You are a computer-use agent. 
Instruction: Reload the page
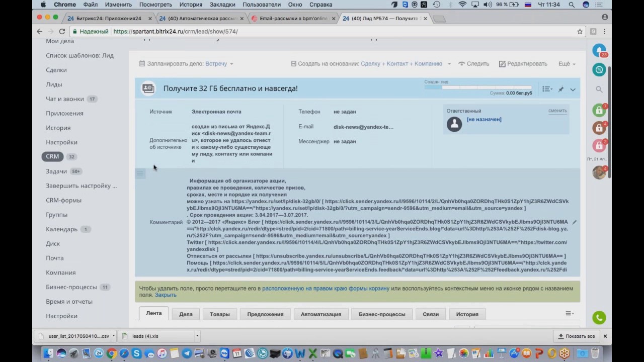tap(62, 31)
